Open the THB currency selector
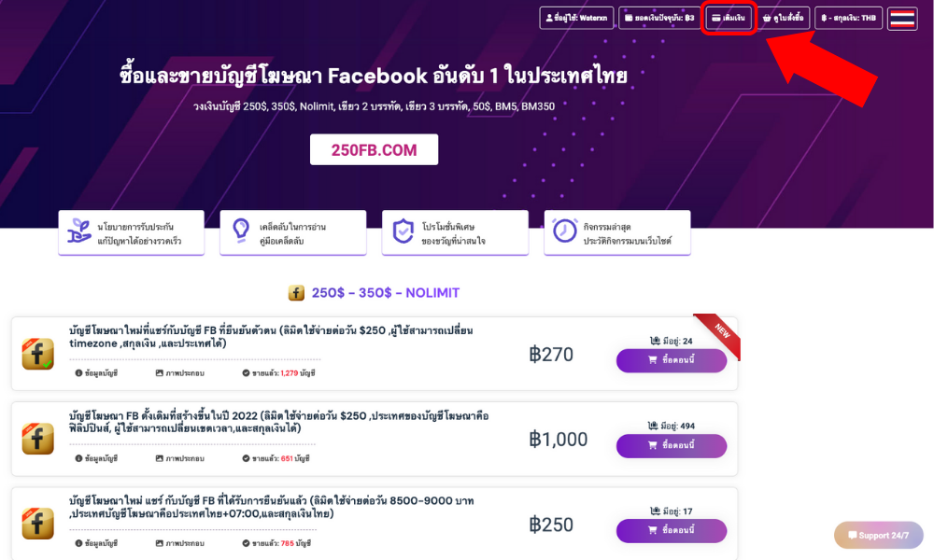This screenshot has width=934, height=560. (848, 18)
